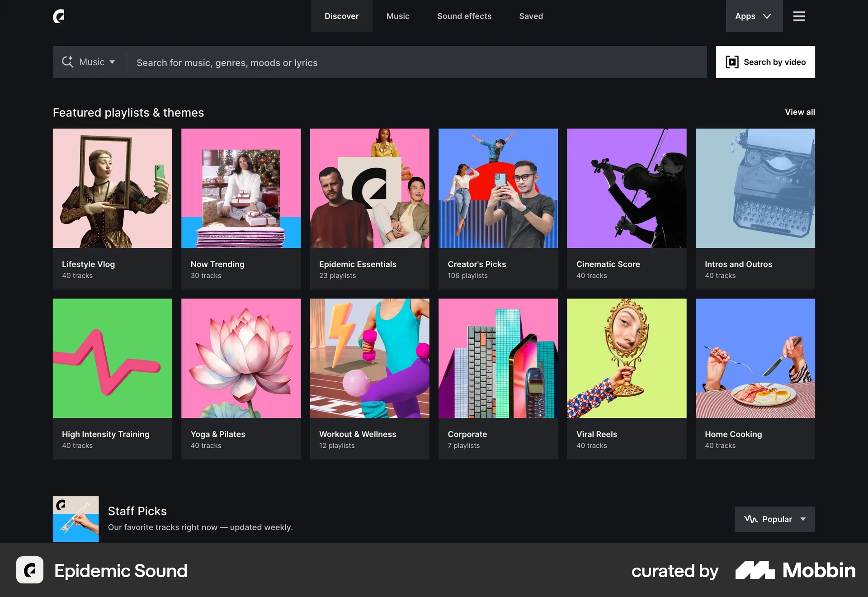Click the View all link

[799, 112]
